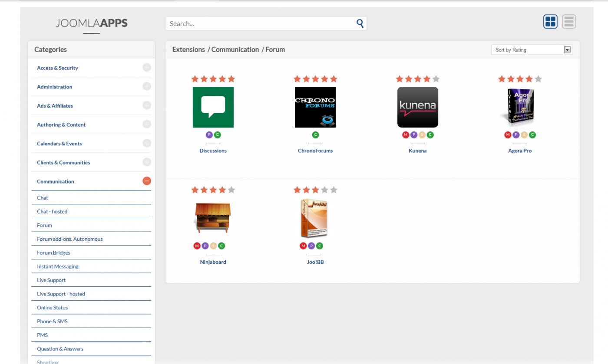Click the search magnifier icon
The height and width of the screenshot is (364, 608).
pos(360,23)
